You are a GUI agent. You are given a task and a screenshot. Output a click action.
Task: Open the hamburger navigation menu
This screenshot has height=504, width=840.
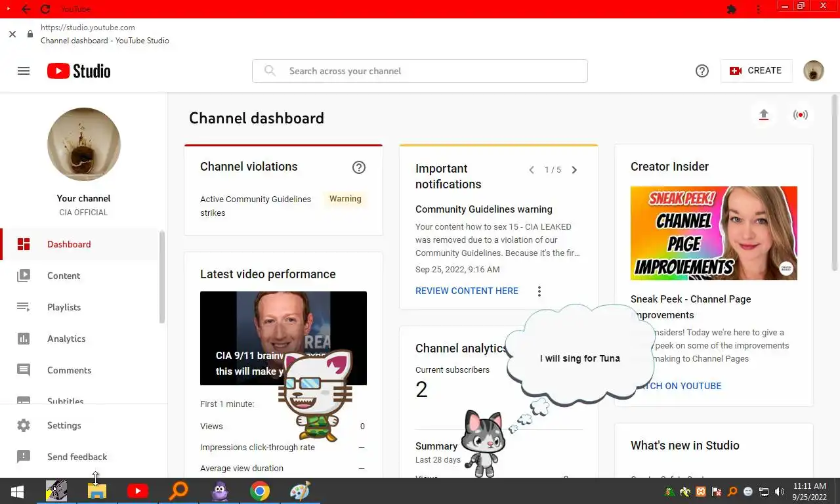pyautogui.click(x=24, y=71)
